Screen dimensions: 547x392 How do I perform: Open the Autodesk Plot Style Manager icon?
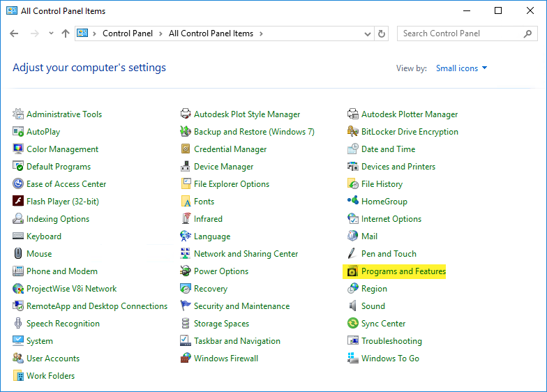(186, 114)
